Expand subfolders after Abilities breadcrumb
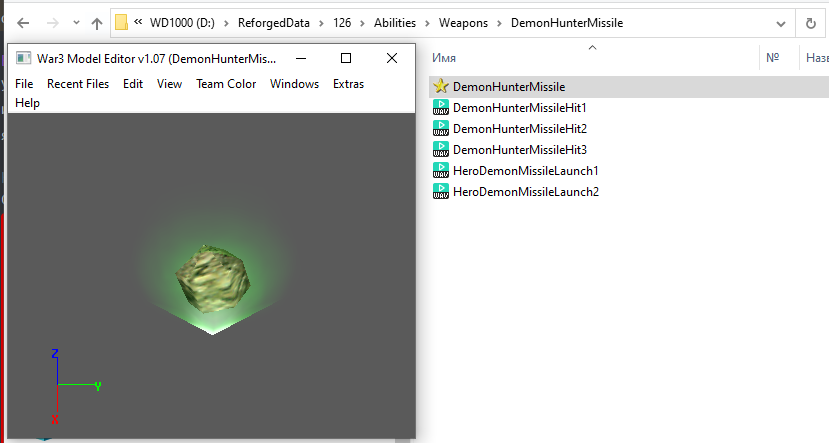Image resolution: width=829 pixels, height=443 pixels. click(x=427, y=23)
